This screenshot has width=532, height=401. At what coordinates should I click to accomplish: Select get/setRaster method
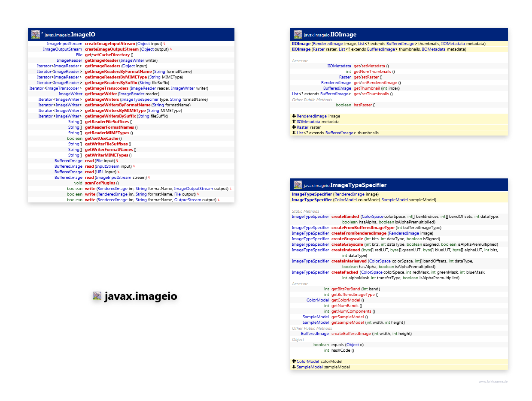coord(366,77)
